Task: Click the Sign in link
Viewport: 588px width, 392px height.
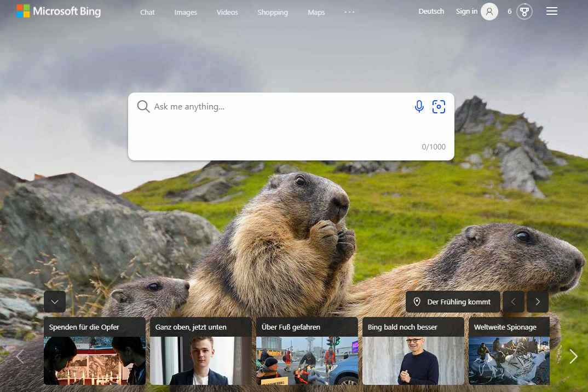Action: click(466, 11)
